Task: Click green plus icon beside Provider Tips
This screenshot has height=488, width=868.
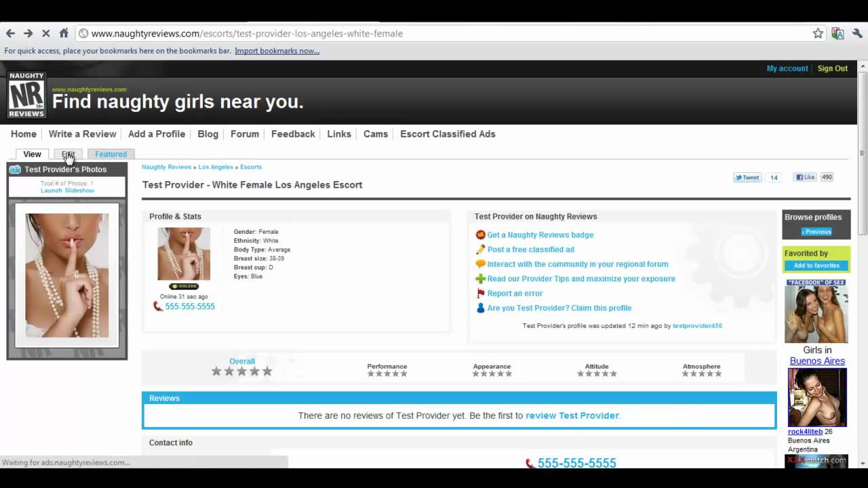Action: tap(480, 279)
